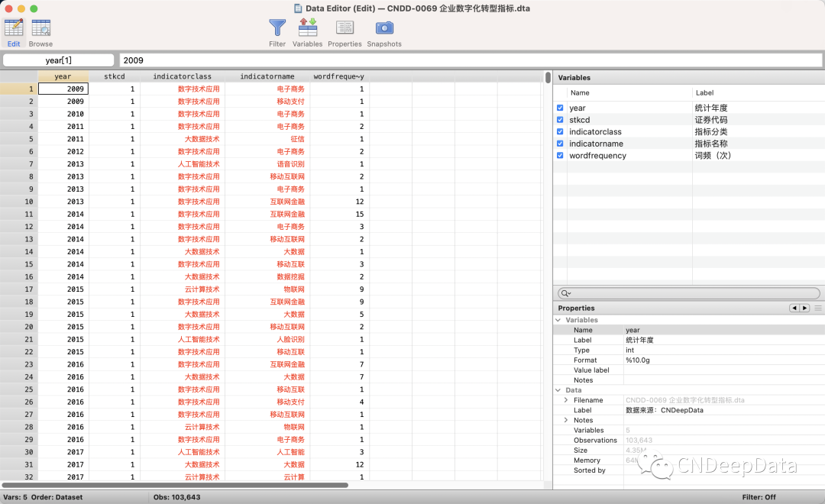Select row number 10 header
Image resolution: width=825 pixels, height=504 pixels.
tap(19, 202)
